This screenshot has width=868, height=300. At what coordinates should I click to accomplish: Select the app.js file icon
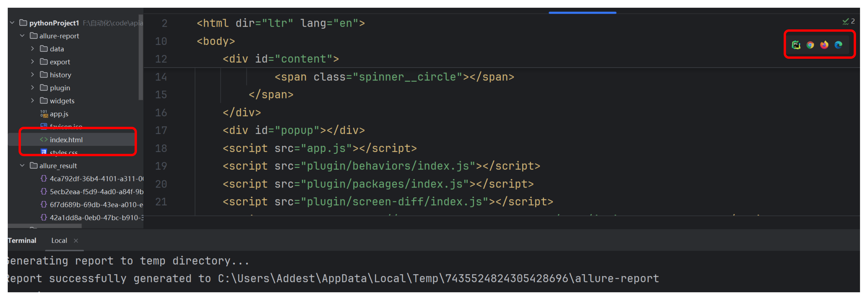[x=44, y=114]
